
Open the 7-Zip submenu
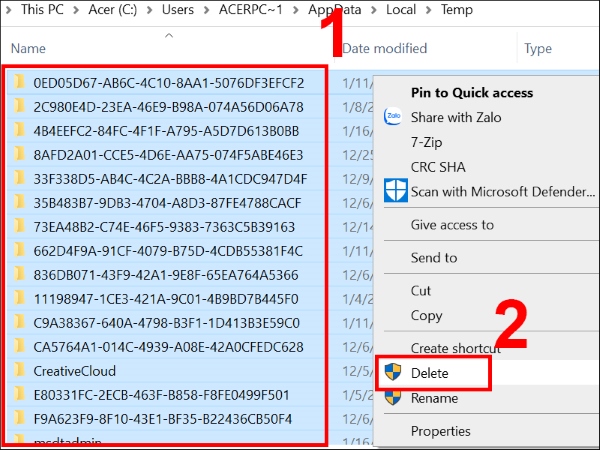pos(428,141)
